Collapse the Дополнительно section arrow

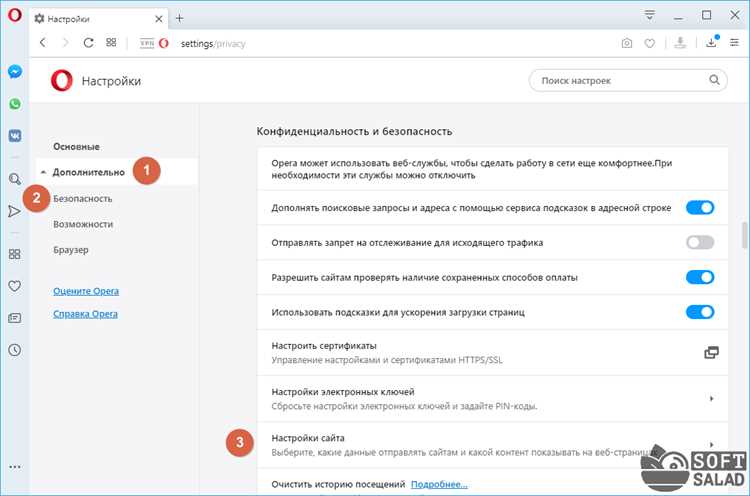(x=43, y=172)
